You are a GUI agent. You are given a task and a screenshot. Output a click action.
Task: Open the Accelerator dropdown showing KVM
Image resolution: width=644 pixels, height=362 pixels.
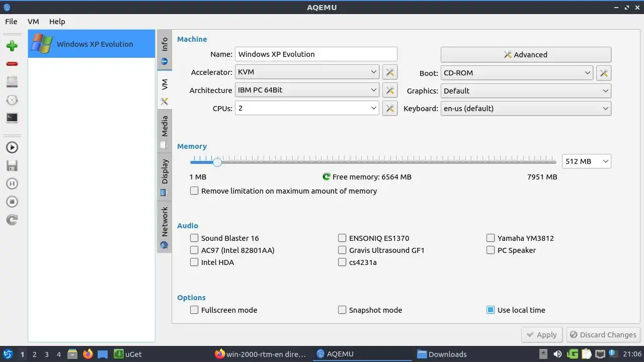[307, 72]
